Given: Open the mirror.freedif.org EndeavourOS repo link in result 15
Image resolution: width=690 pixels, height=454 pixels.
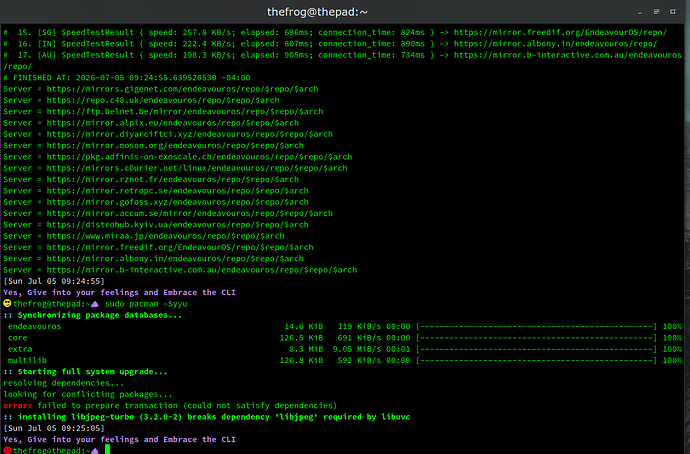Looking at the screenshot, I should 560,32.
